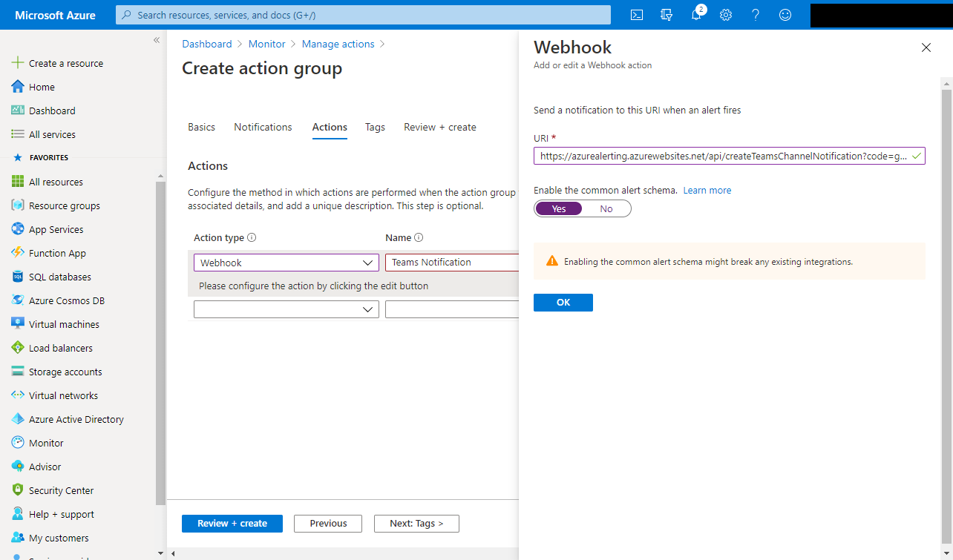Click the Load balancers icon

click(x=18, y=348)
